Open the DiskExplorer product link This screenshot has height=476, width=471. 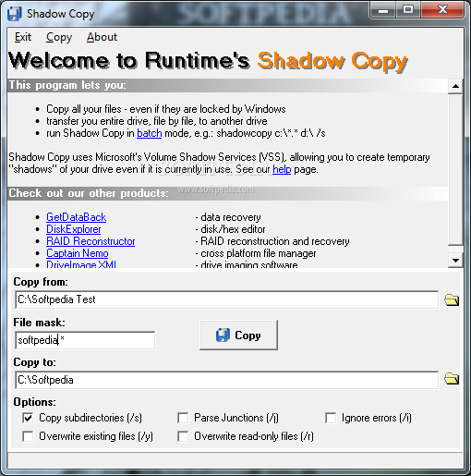click(x=74, y=229)
